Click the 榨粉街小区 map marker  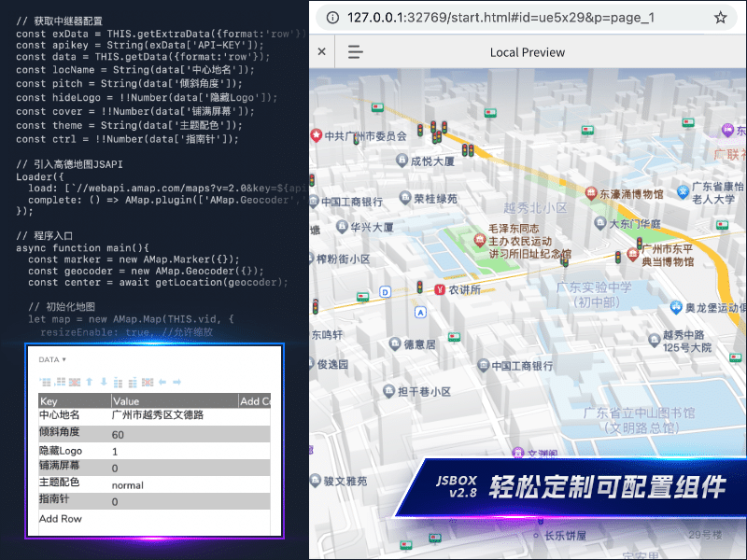(x=313, y=259)
